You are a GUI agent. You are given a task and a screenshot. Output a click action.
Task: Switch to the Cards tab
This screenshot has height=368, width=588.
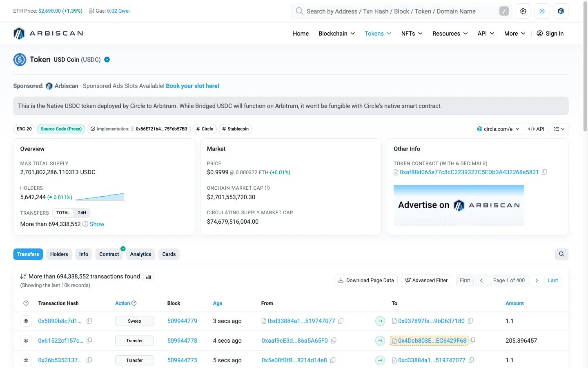169,254
